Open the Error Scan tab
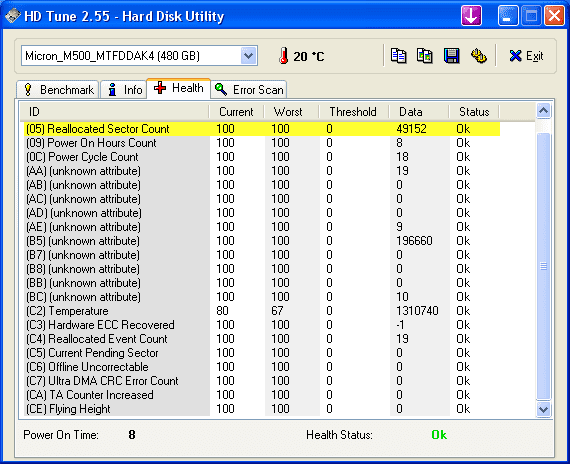 pyautogui.click(x=249, y=89)
